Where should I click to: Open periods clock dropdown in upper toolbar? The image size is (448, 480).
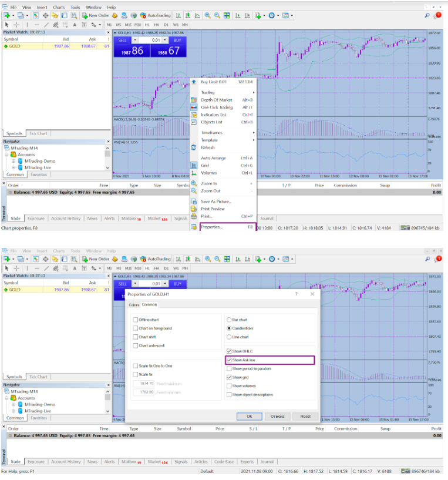(278, 15)
